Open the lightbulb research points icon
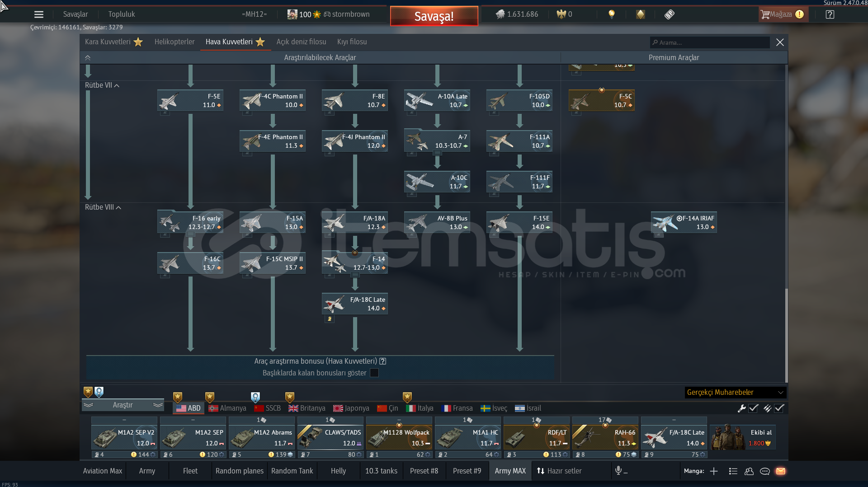The width and height of the screenshot is (868, 487). pos(612,14)
